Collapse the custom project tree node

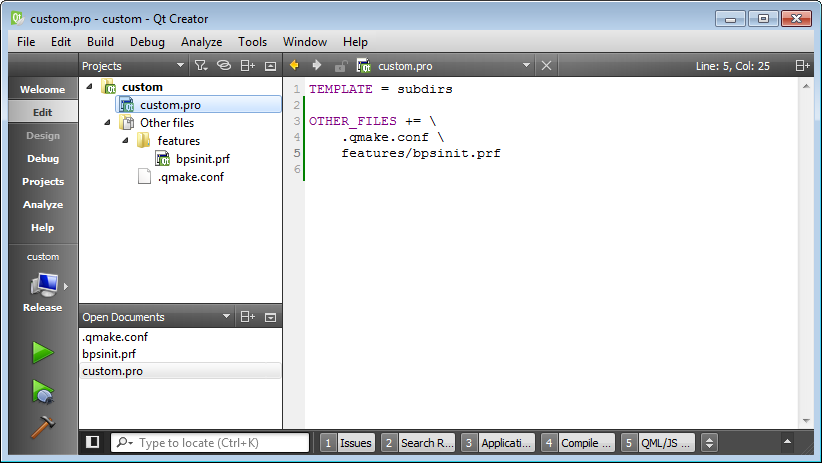tap(89, 87)
